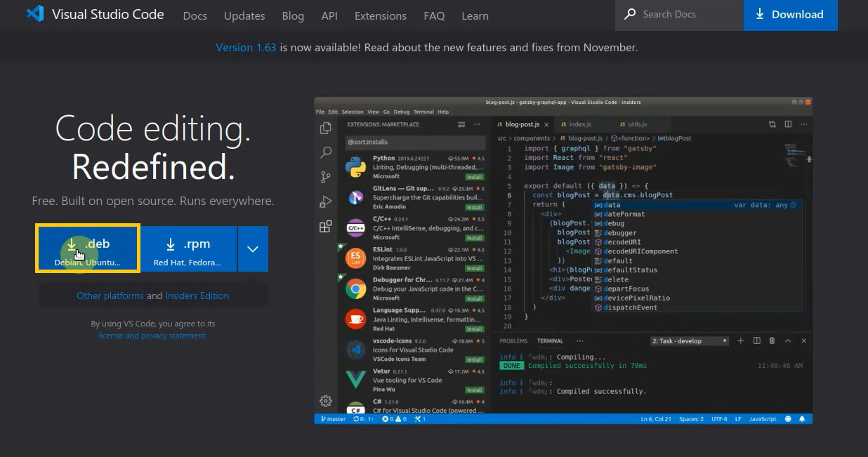Image resolution: width=868 pixels, height=457 pixels.
Task: Click the magnifier icon in Search Docs field
Action: (629, 15)
